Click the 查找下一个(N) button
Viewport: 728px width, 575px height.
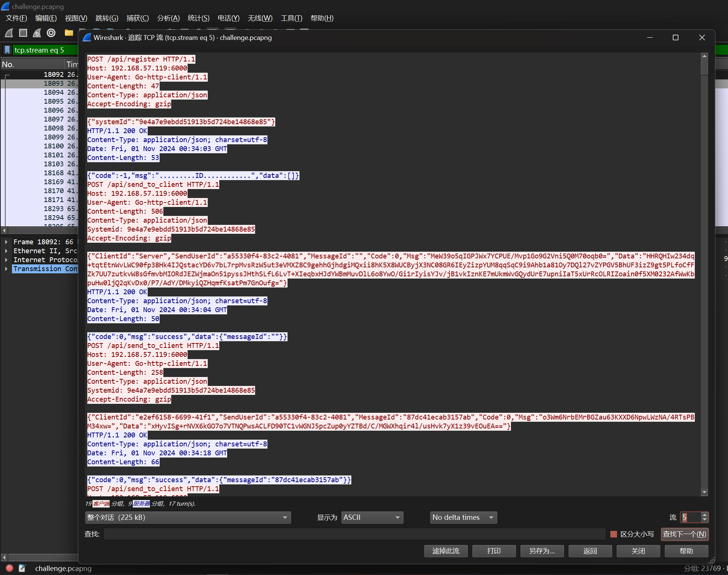click(684, 534)
